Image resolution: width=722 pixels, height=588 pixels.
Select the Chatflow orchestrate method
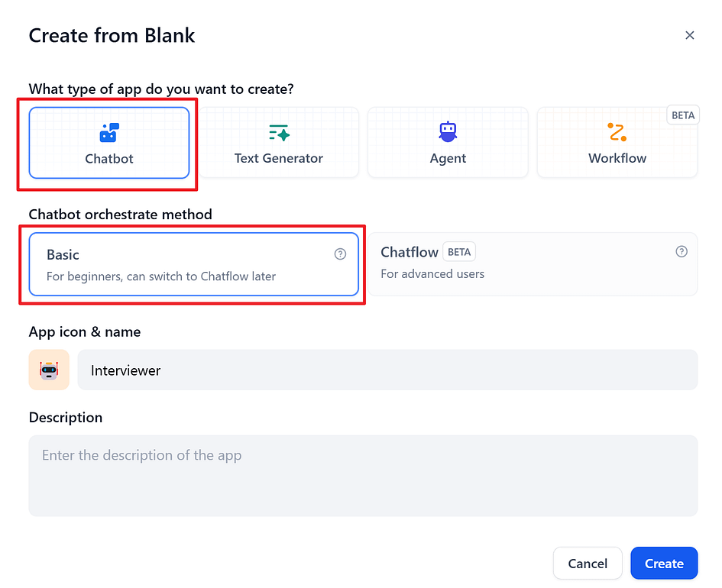533,264
